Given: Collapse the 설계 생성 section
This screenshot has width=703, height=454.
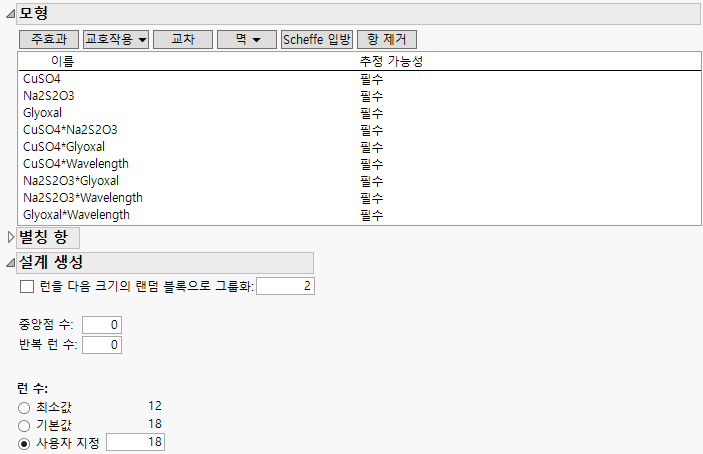Looking at the screenshot, I should (10, 263).
